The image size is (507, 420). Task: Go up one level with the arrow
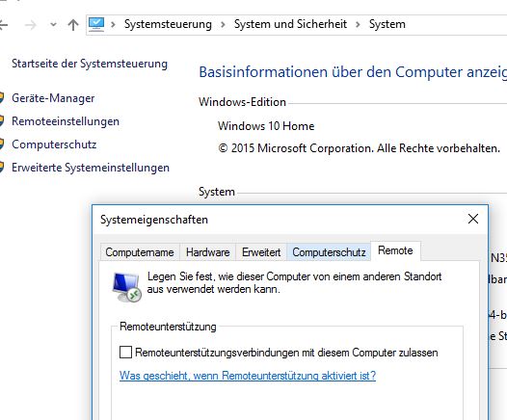73,24
